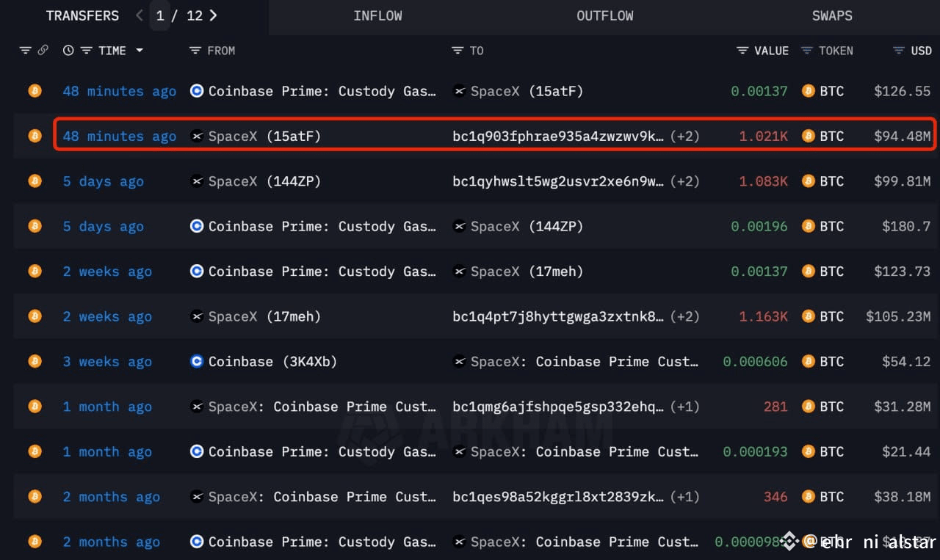The image size is (940, 560).
Task: Click Coinbase logo beside Coinbase (3K4Xb)
Action: tap(196, 361)
